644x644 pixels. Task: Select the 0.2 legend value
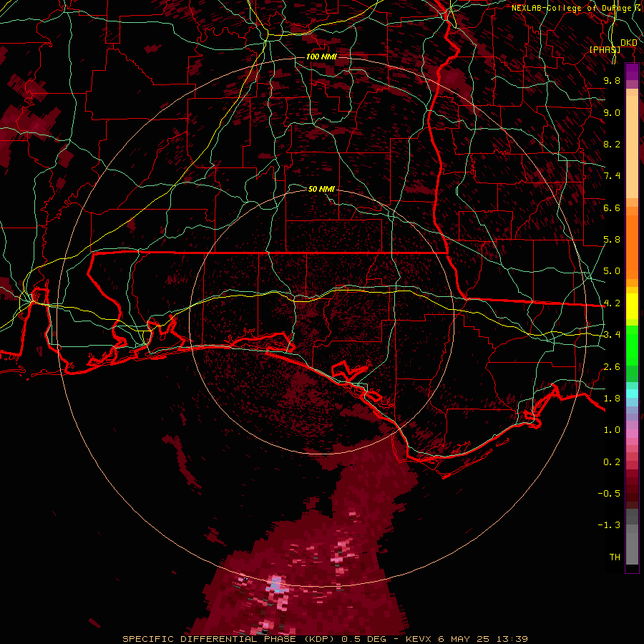pos(612,462)
